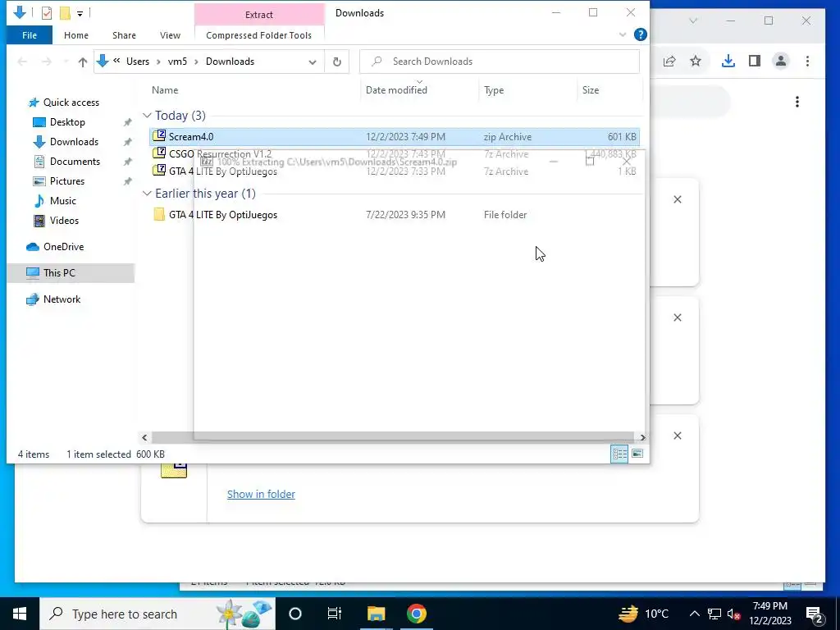This screenshot has height=630, width=840.
Task: Open Explorer Help with the question mark
Action: click(x=640, y=34)
